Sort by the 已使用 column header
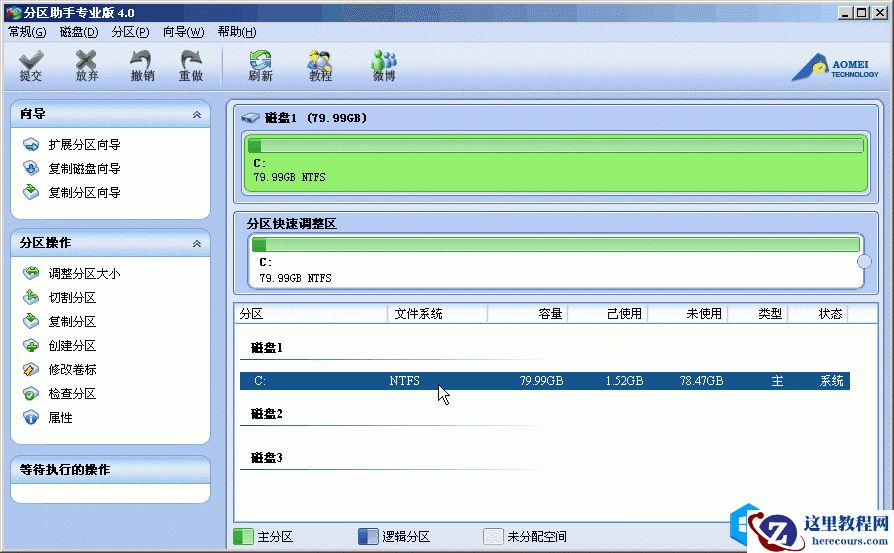The image size is (894, 553). pos(607,314)
